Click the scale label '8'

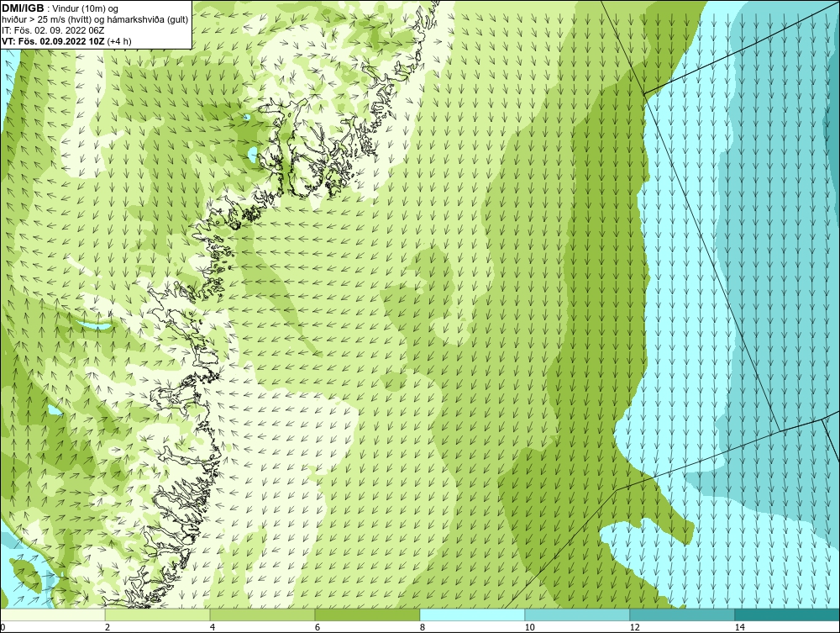pos(423,628)
